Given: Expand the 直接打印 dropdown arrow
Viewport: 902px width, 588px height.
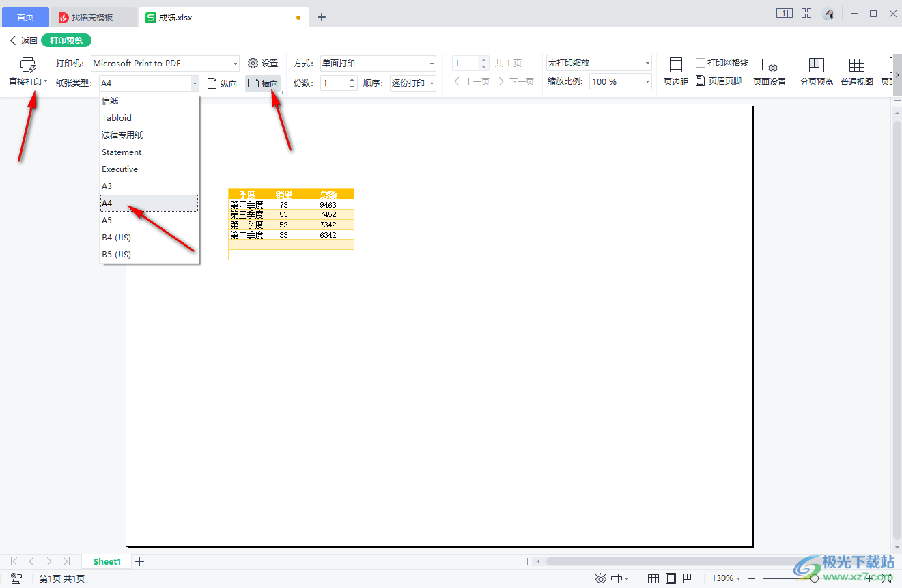Looking at the screenshot, I should click(x=46, y=82).
